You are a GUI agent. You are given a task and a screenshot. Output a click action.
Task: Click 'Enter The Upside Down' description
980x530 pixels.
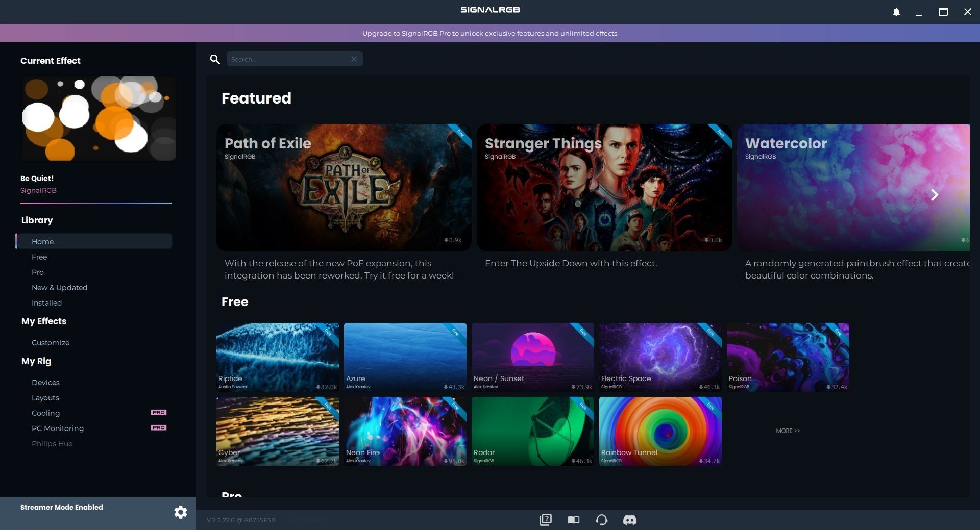click(x=571, y=263)
